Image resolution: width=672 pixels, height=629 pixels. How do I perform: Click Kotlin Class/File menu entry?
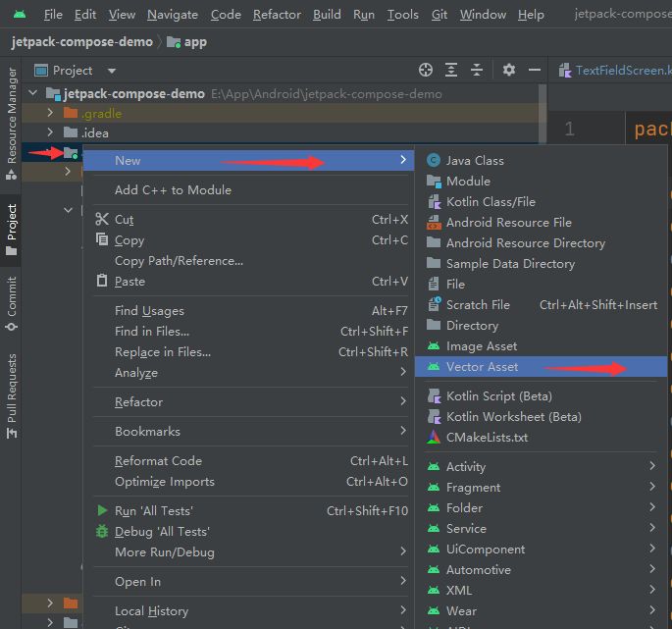[491, 201]
